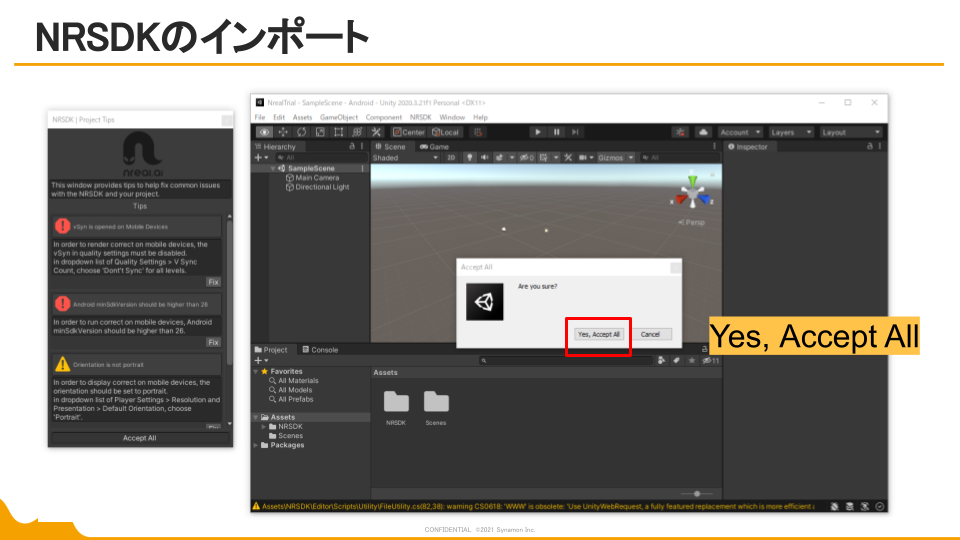Open Hierarchy panel options menu

pos(362,146)
